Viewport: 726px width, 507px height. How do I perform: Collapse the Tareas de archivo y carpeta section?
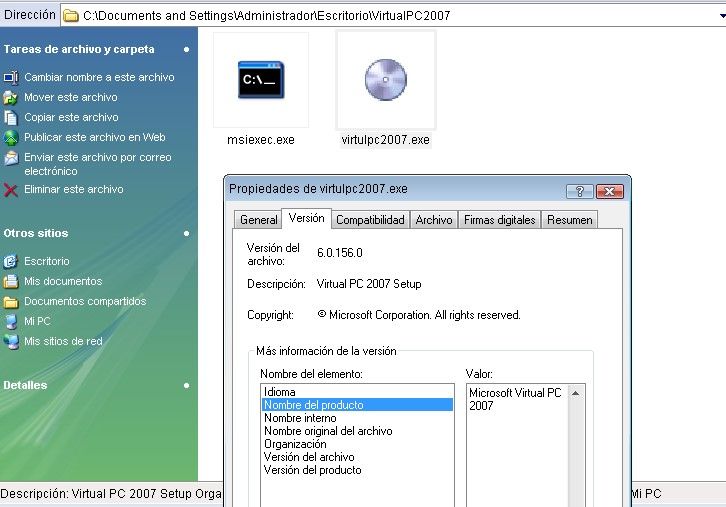186,49
